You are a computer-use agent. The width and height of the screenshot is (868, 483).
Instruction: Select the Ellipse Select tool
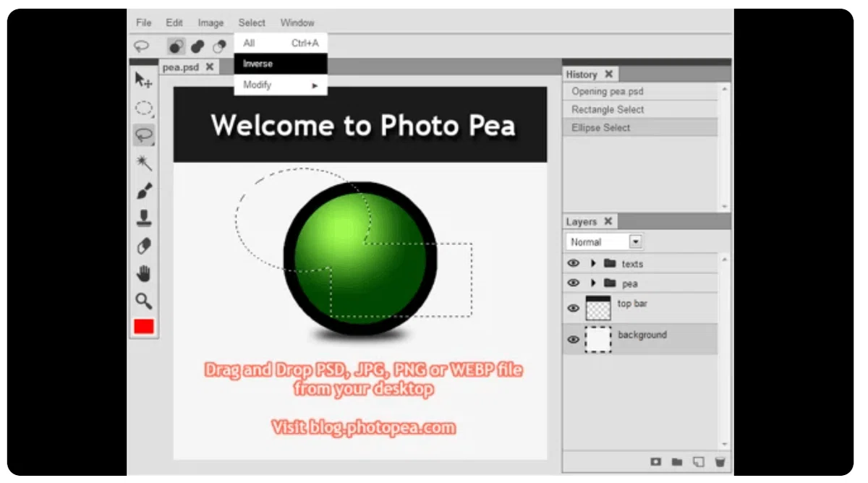(x=144, y=108)
